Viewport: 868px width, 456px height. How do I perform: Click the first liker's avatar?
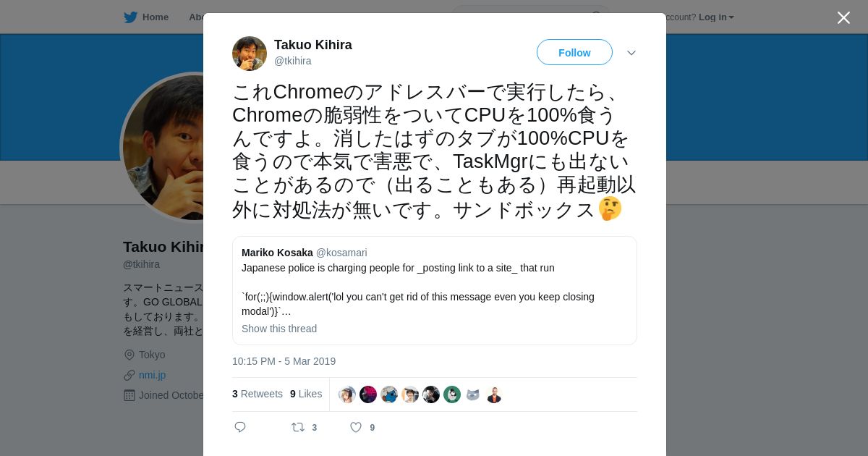347,394
